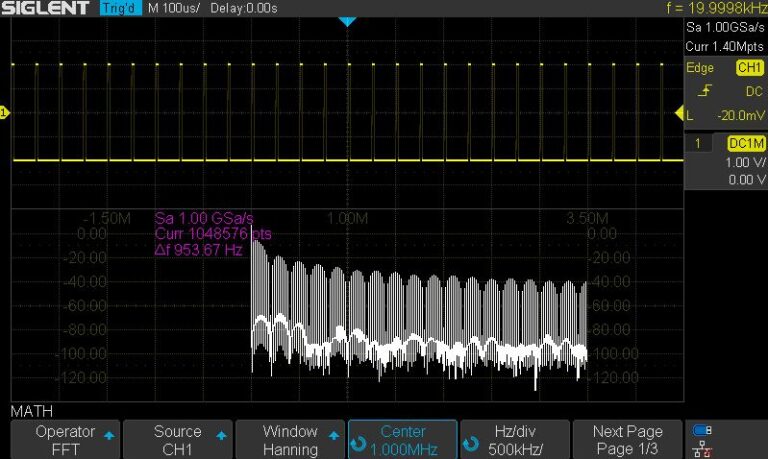Toggle the CH1 trigger source badge
This screenshot has height=459, width=768.
click(748, 68)
